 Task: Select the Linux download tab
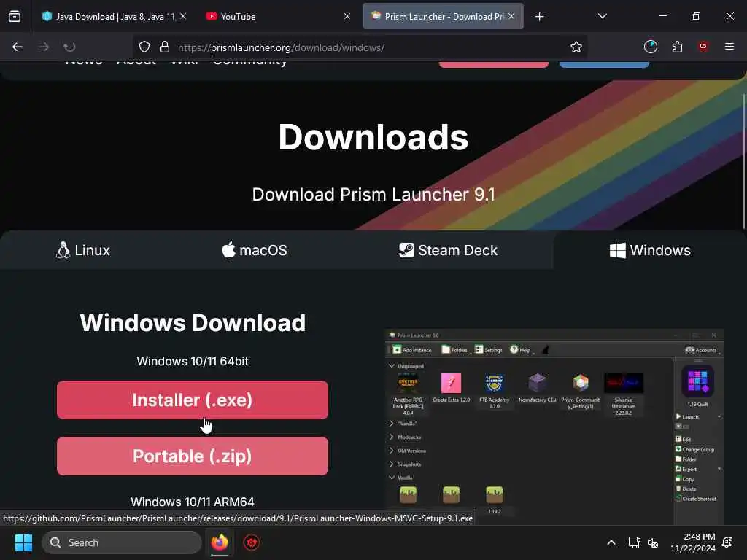83,250
